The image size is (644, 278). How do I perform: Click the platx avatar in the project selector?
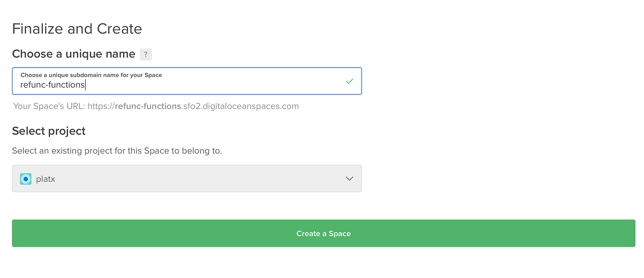point(25,179)
